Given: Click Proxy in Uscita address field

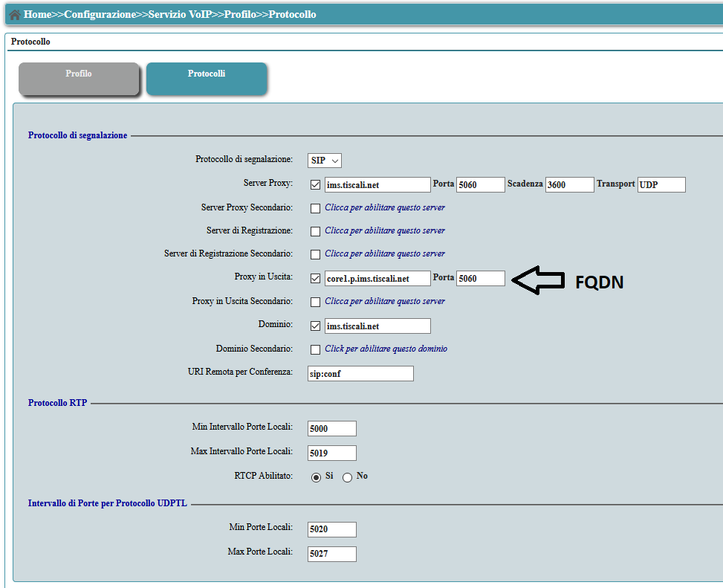Looking at the screenshot, I should click(377, 279).
